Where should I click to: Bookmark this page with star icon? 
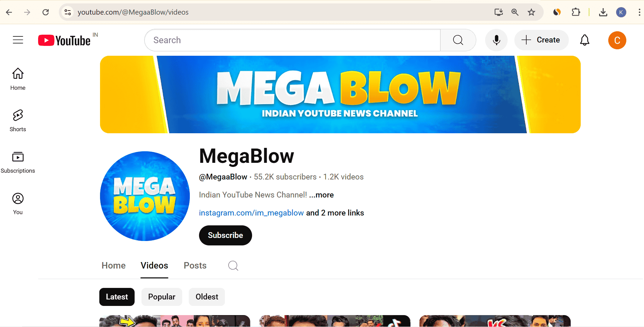click(x=531, y=12)
